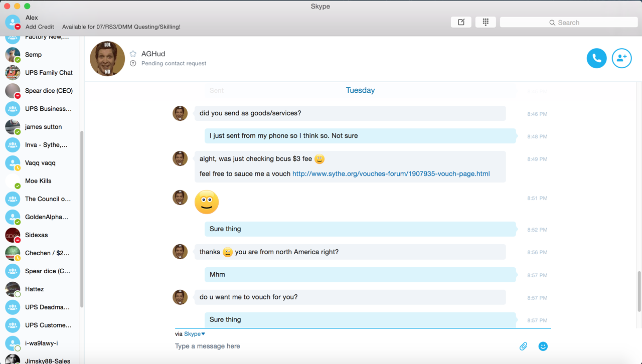Start a voice call with AGHud
642x364 pixels.
click(596, 58)
